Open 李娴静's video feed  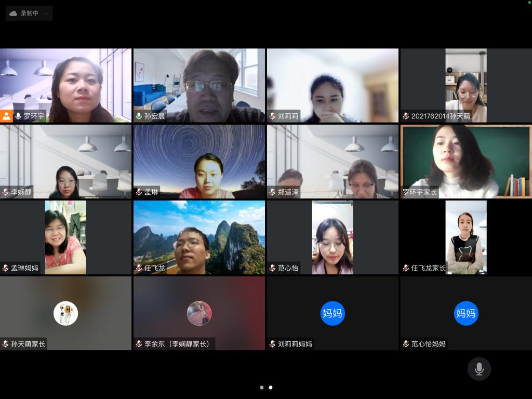pyautogui.click(x=65, y=161)
